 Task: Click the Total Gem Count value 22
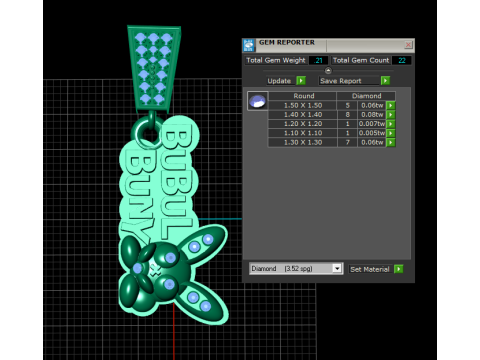[x=401, y=60]
